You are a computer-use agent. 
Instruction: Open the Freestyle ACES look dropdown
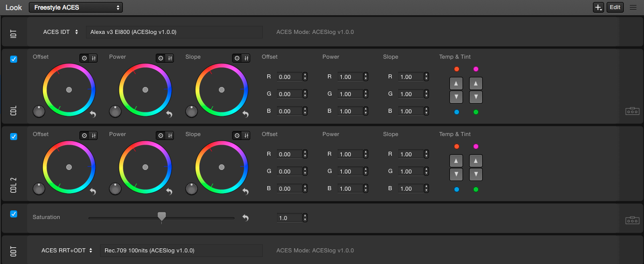(x=76, y=8)
